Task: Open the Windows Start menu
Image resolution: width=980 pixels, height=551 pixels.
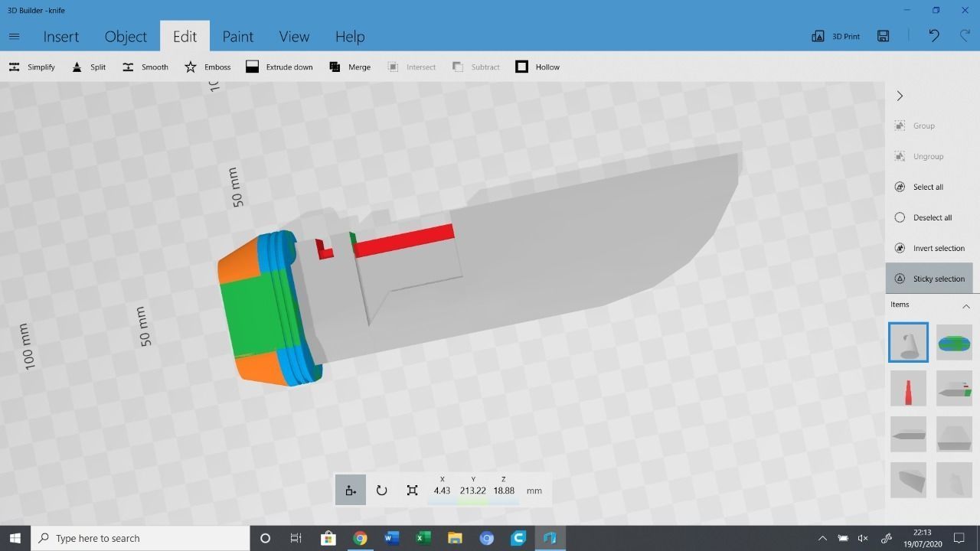Action: (x=15, y=538)
